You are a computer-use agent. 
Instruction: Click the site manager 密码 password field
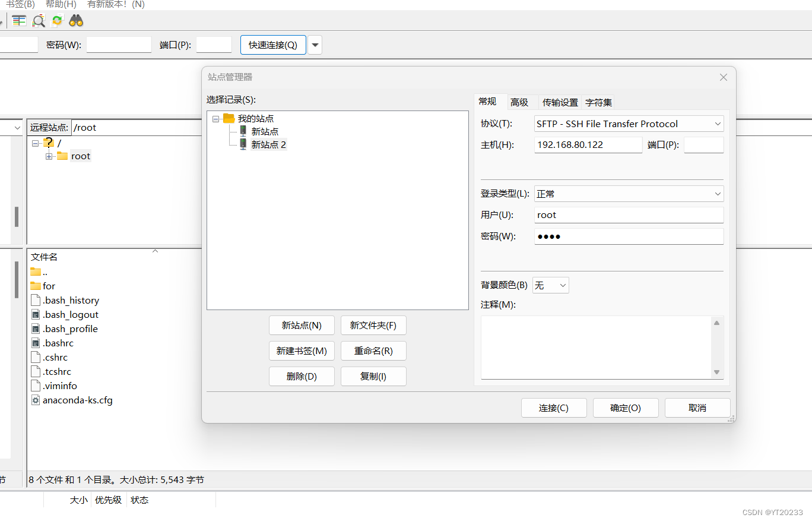[629, 236]
